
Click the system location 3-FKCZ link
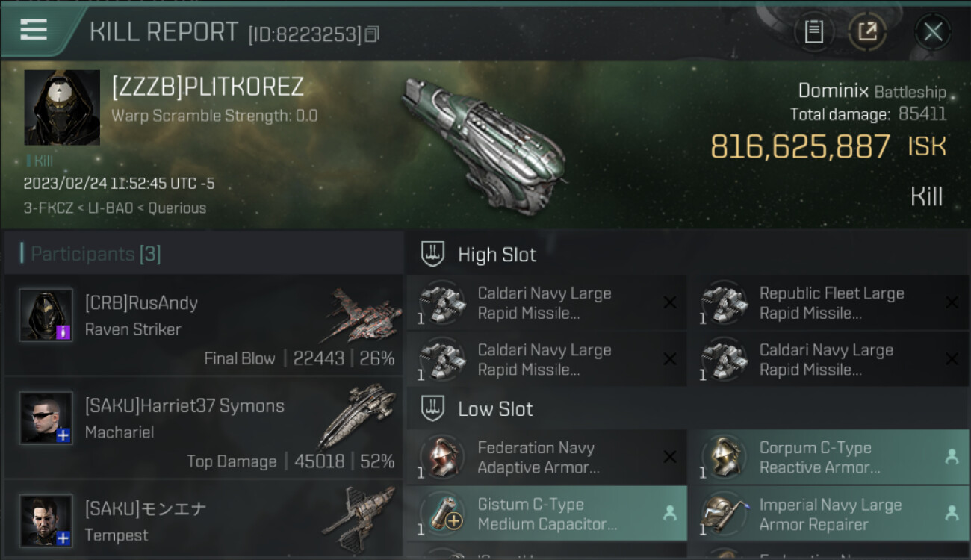click(46, 208)
